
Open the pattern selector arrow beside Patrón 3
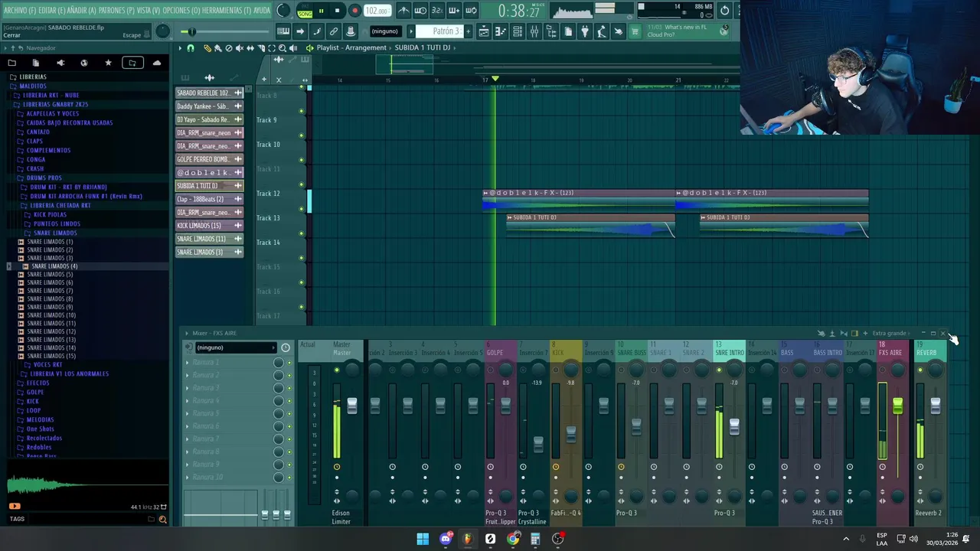pyautogui.click(x=410, y=31)
